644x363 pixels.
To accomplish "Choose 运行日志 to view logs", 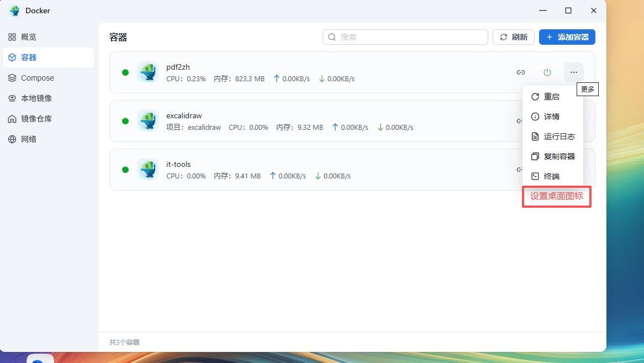I will pyautogui.click(x=554, y=136).
